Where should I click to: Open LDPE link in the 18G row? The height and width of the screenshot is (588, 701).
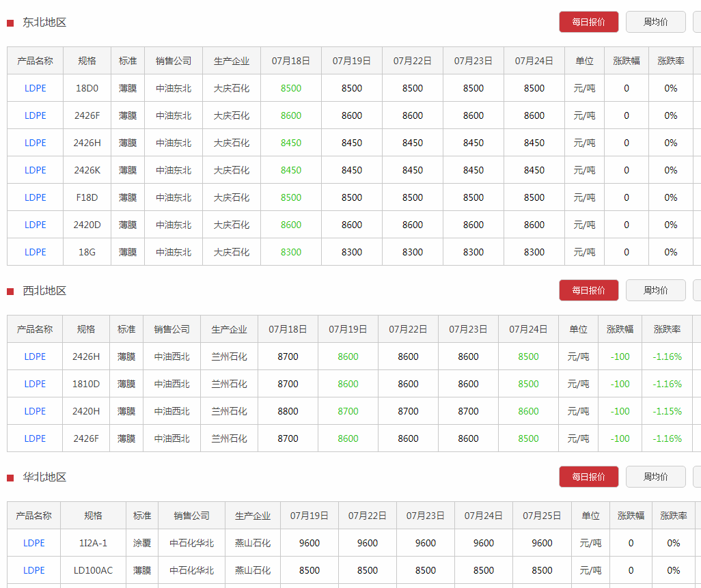tap(36, 252)
